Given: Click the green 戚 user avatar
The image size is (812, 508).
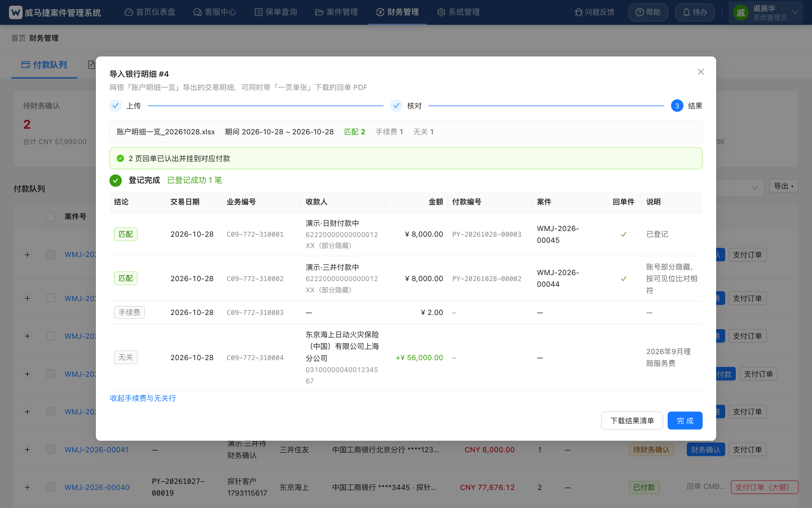Looking at the screenshot, I should coord(741,13).
